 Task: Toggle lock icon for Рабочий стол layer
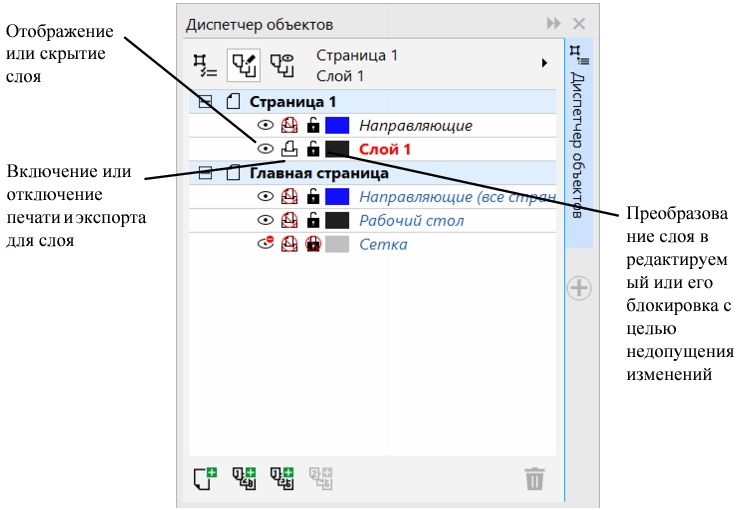(x=313, y=220)
